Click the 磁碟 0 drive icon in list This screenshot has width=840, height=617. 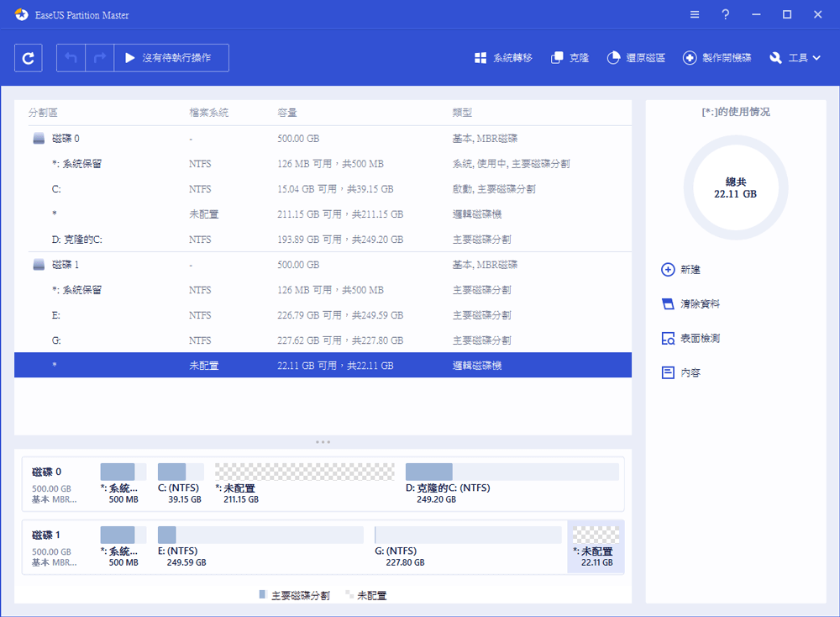[39, 139]
